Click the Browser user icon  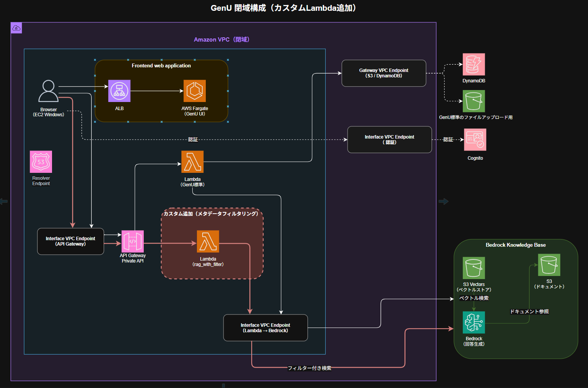[x=49, y=91]
